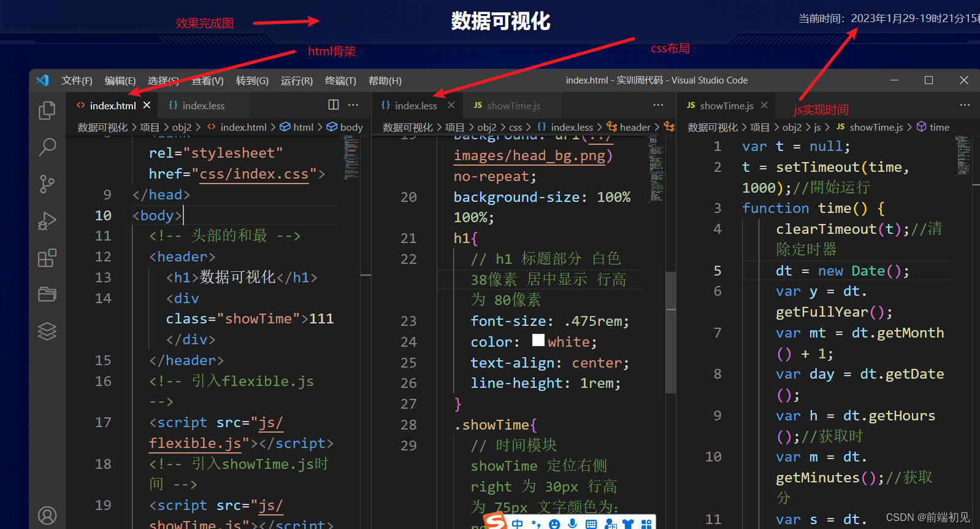Start Sogou voice input microphone
This screenshot has height=529, width=980.
572,523
